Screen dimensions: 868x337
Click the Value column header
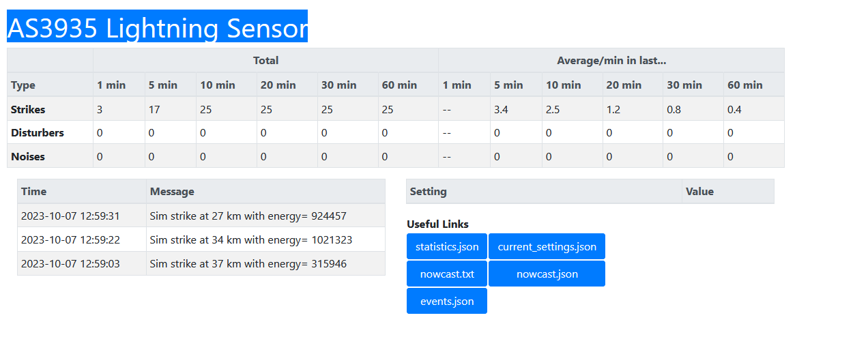pos(728,191)
